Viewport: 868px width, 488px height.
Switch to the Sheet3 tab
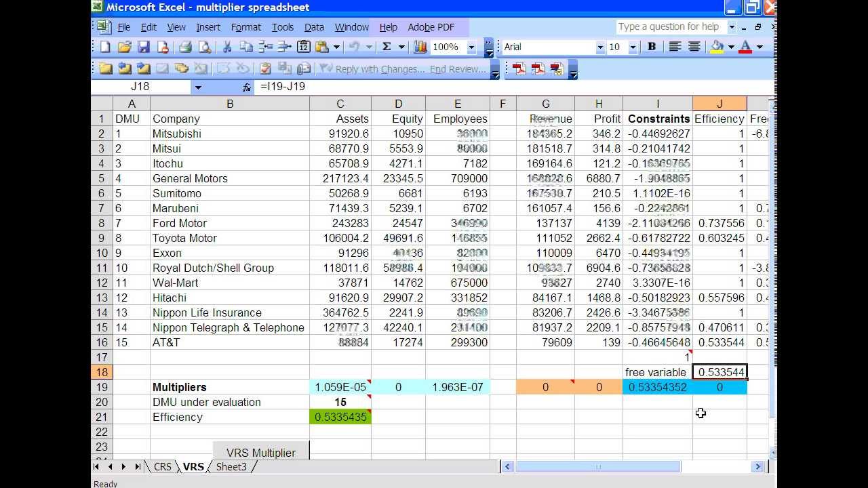(231, 467)
